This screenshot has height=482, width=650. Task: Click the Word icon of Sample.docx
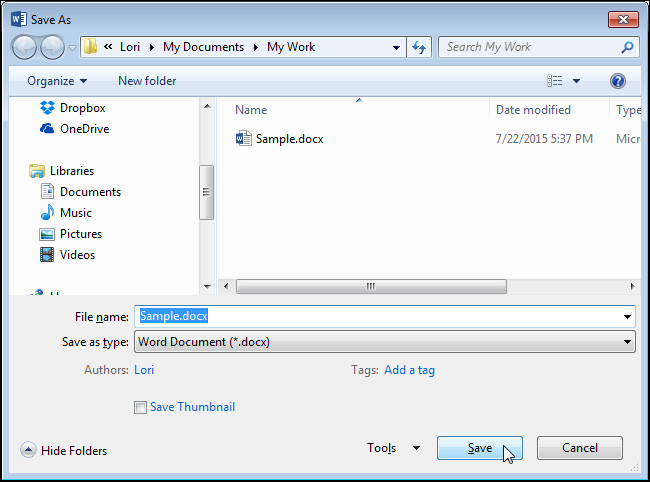[x=243, y=138]
